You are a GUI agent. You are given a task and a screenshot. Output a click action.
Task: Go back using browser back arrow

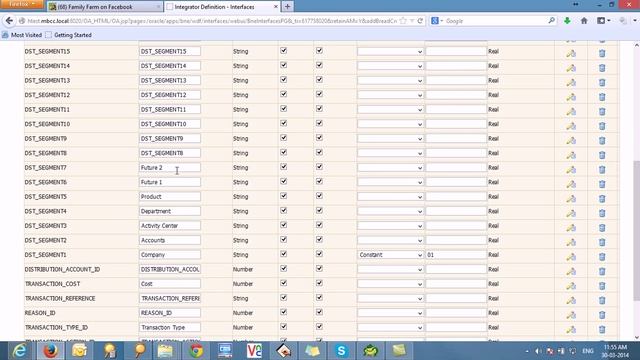[x=9, y=20]
